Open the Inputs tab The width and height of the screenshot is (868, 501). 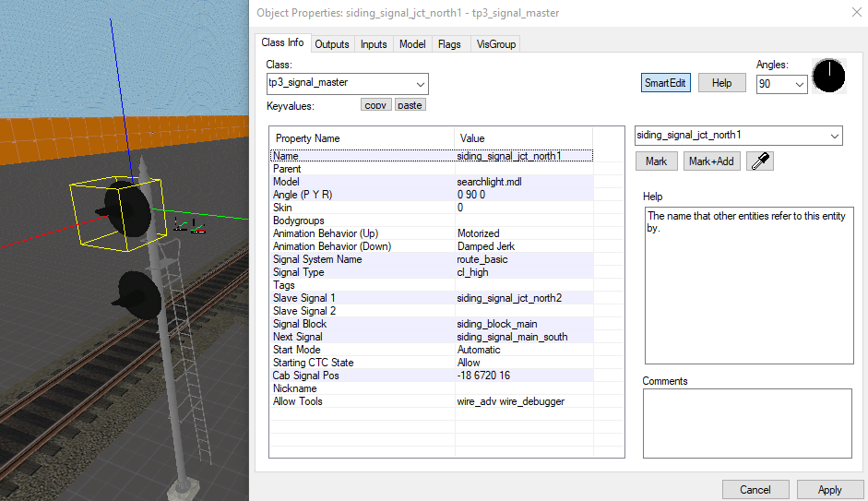point(374,44)
